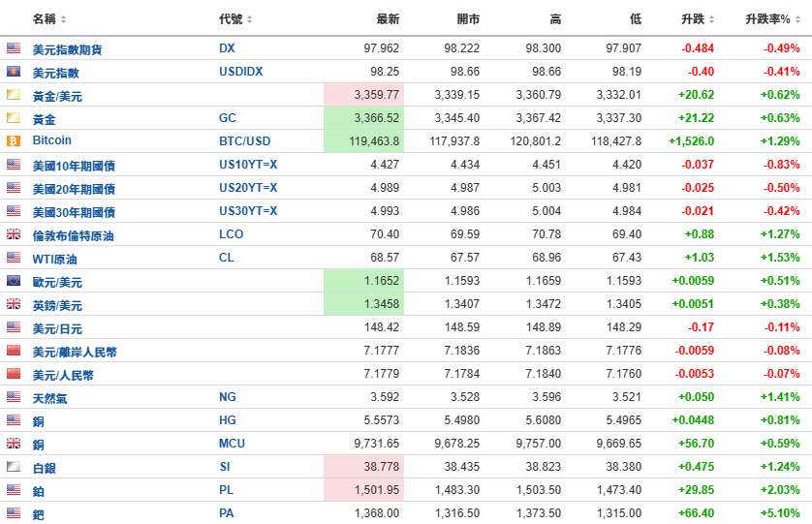
Task: Click the latest price 3,359.77
Action: [x=377, y=95]
